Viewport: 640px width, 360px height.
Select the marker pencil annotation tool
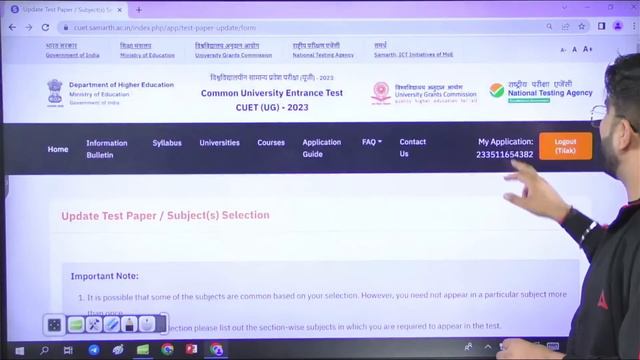click(x=129, y=325)
